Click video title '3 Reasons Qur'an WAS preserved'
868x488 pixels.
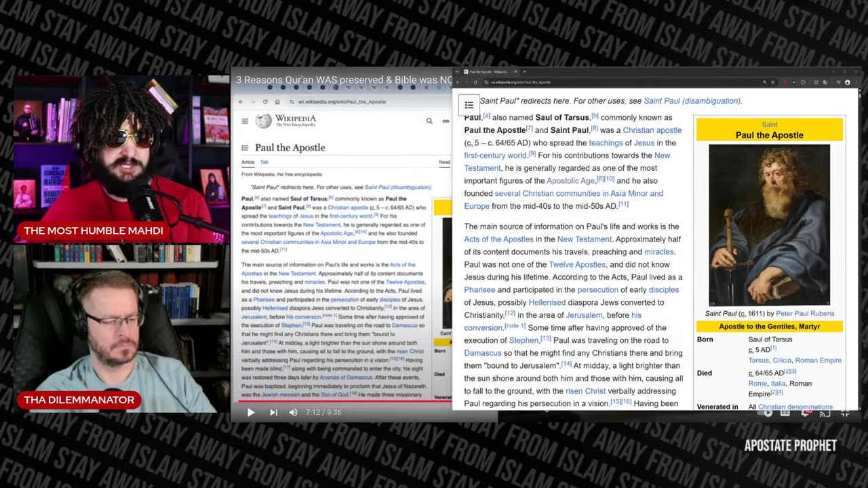coord(344,80)
